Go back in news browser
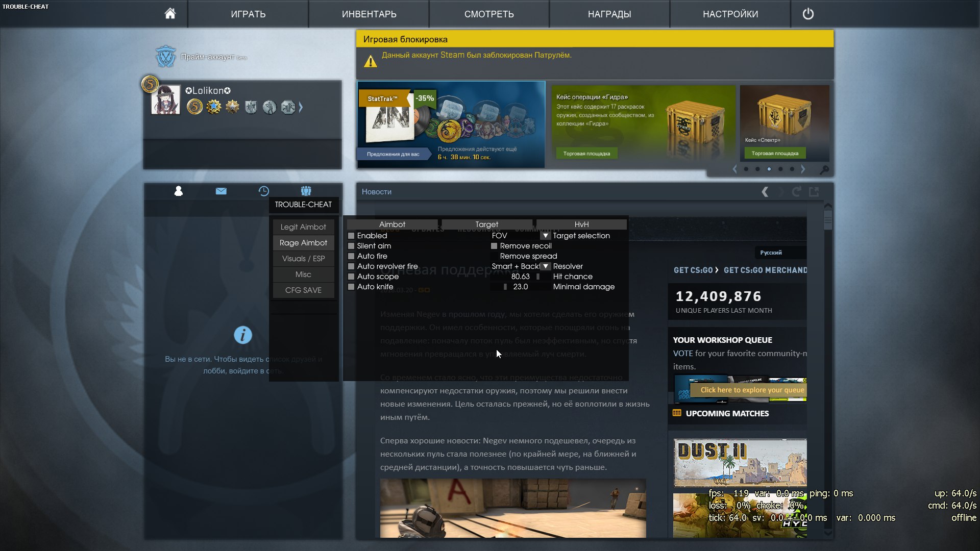This screenshot has width=980, height=551. (x=765, y=192)
